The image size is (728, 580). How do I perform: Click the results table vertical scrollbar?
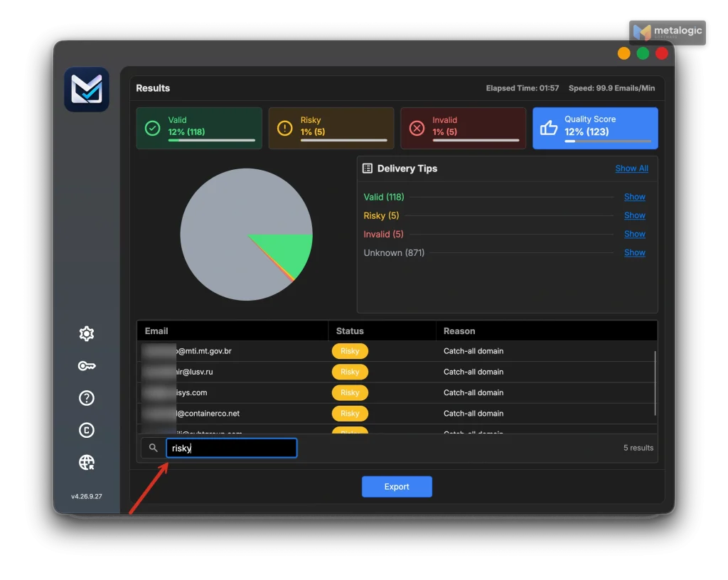[655, 383]
